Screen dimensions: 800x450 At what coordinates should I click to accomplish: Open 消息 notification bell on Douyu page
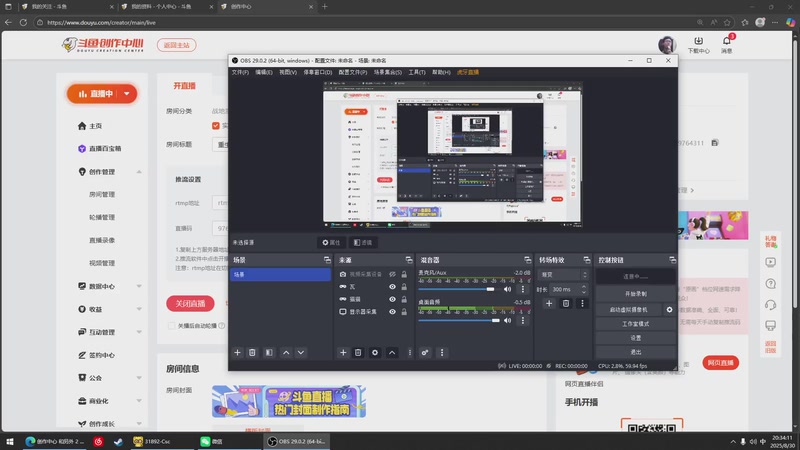point(727,44)
